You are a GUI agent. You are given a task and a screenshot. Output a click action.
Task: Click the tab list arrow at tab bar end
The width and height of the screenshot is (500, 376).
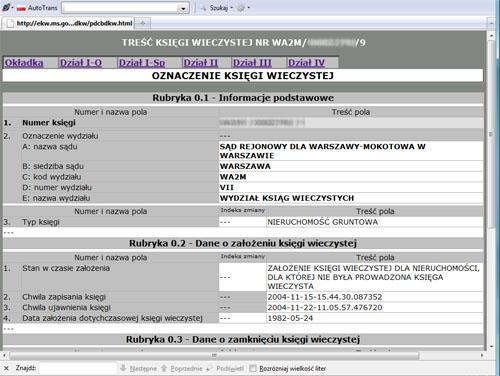pyautogui.click(x=491, y=24)
